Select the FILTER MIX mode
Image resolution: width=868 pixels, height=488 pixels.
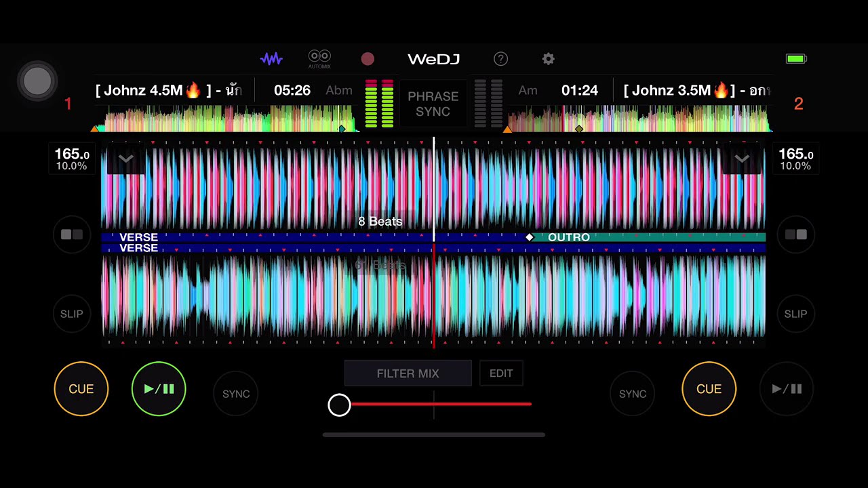tap(408, 373)
